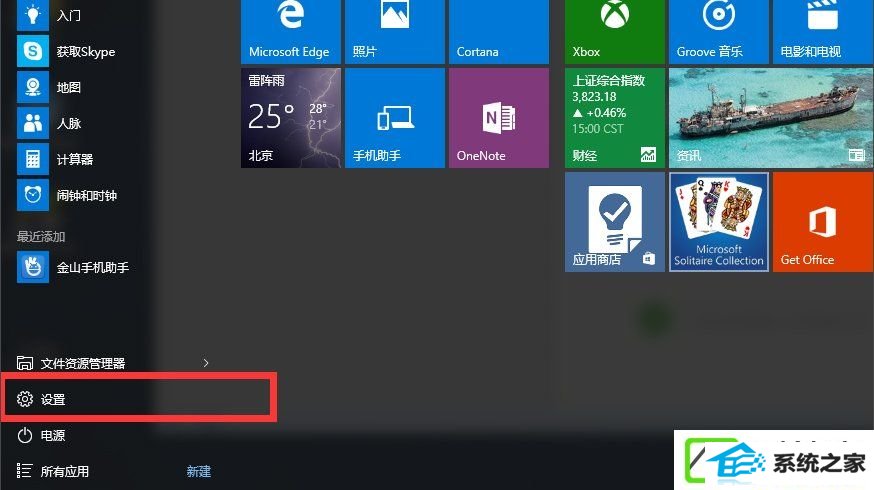Open the 人脉 people icon
This screenshot has width=874, height=490.
[33, 123]
